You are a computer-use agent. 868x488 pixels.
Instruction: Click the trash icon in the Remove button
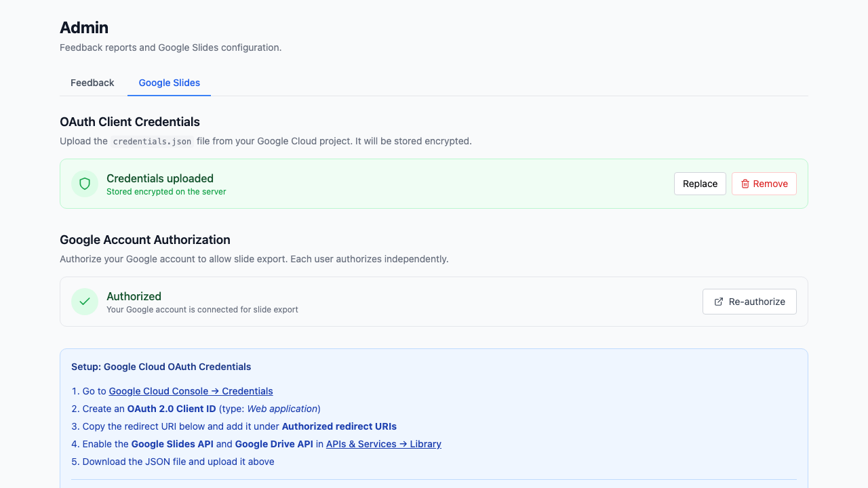point(745,184)
